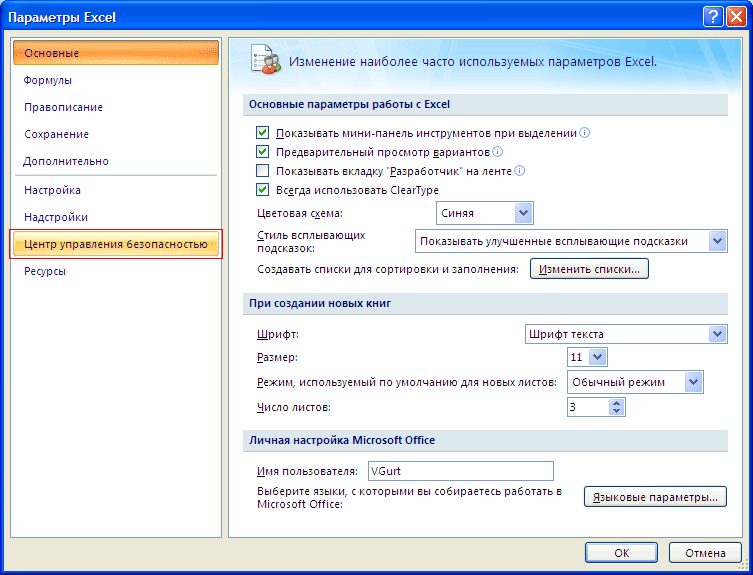This screenshot has width=753, height=575.
Task: Click Языковые параметры button
Action: pyautogui.click(x=656, y=497)
